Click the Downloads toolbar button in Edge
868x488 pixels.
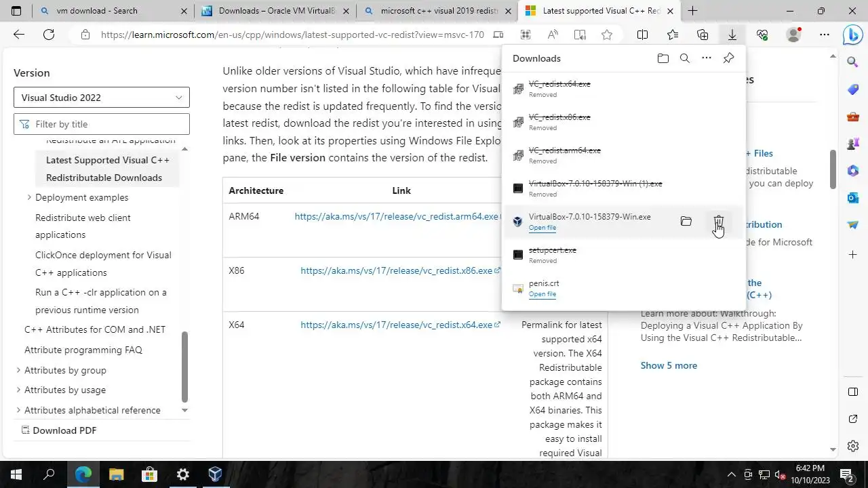pyautogui.click(x=732, y=35)
